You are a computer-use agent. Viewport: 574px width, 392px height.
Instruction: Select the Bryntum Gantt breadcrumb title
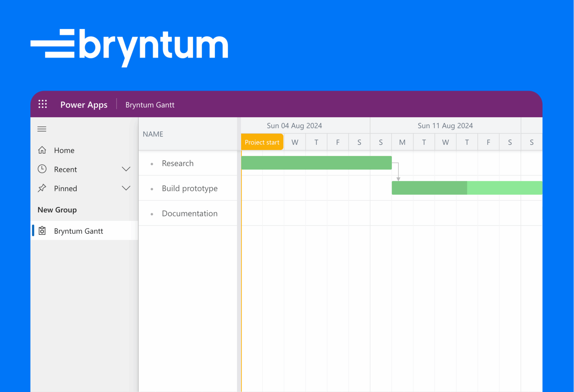pyautogui.click(x=149, y=105)
